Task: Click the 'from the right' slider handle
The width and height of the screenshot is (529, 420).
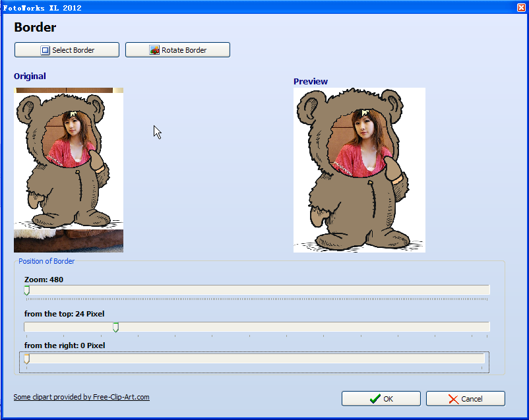Action: coord(26,359)
